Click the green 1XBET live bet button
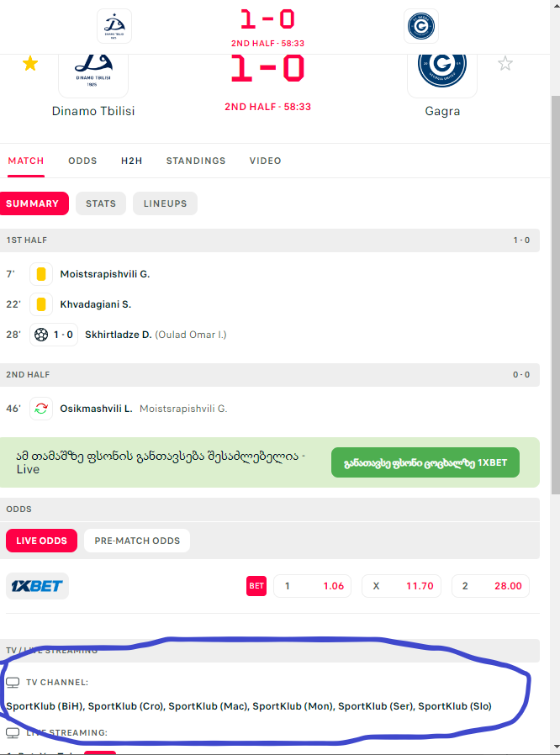This screenshot has height=755, width=560. pos(425,462)
